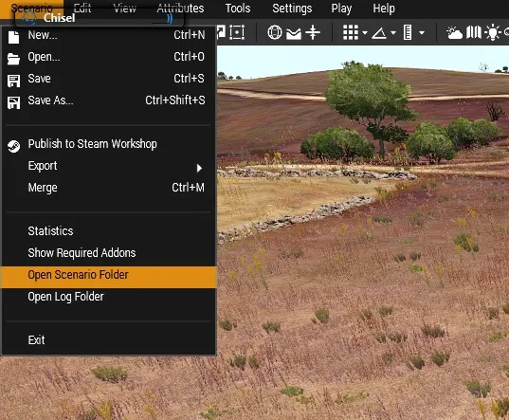Open the Settings menu
The height and width of the screenshot is (420, 509).
tap(292, 9)
